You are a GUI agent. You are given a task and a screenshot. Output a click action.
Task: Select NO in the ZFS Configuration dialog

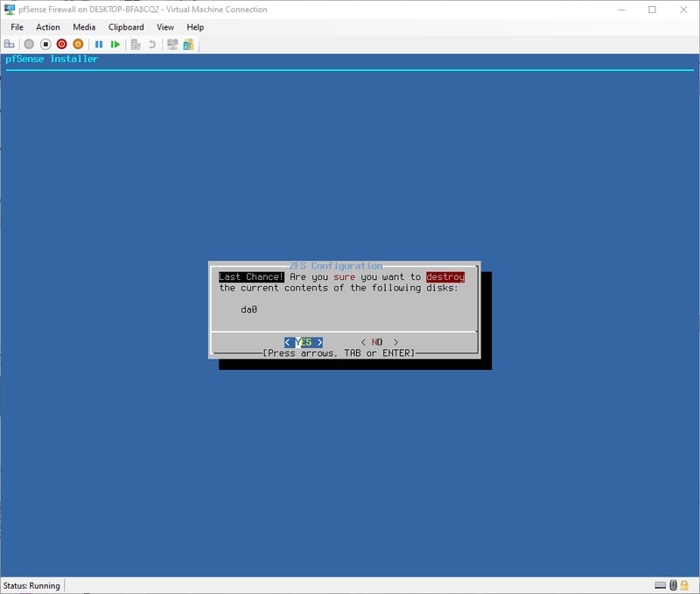click(378, 342)
